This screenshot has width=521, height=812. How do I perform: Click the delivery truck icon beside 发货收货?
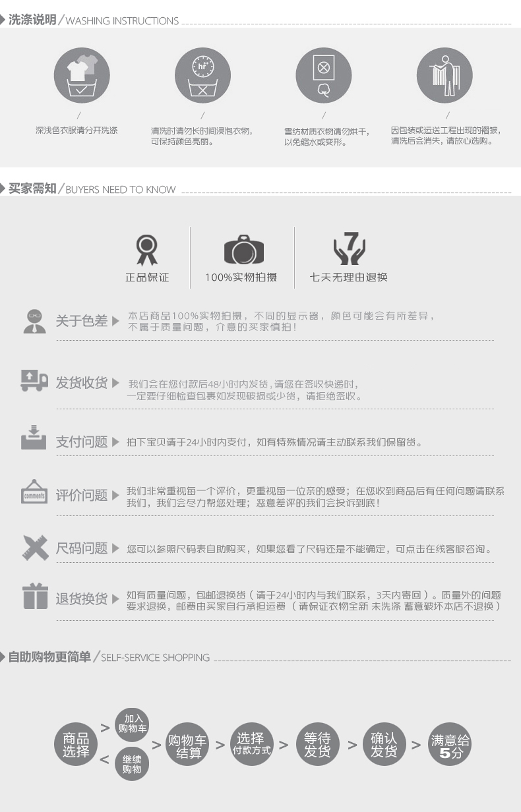click(x=34, y=380)
